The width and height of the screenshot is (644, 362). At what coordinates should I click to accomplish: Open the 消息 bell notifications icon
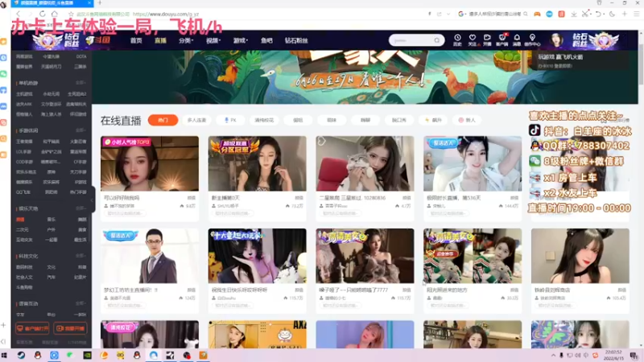coord(517,39)
